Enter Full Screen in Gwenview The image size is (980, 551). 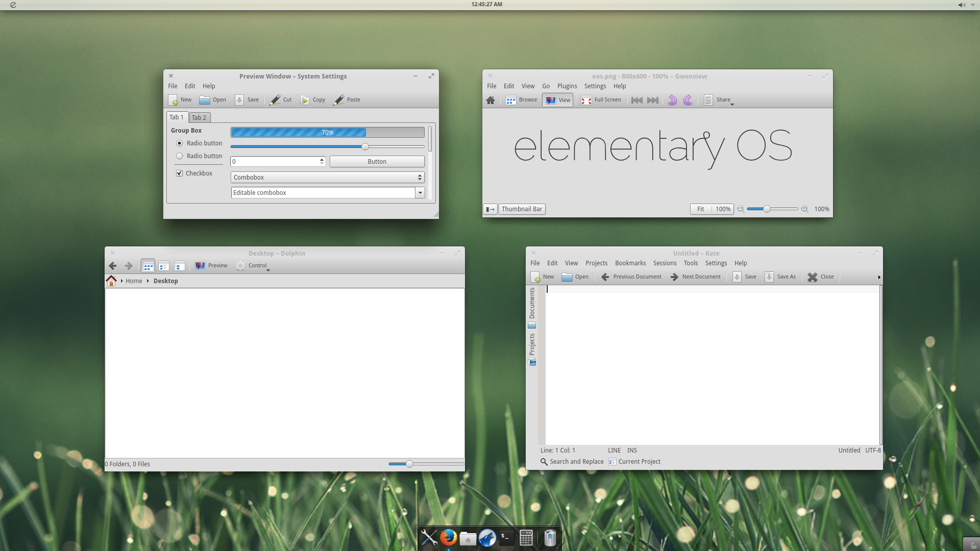click(601, 100)
